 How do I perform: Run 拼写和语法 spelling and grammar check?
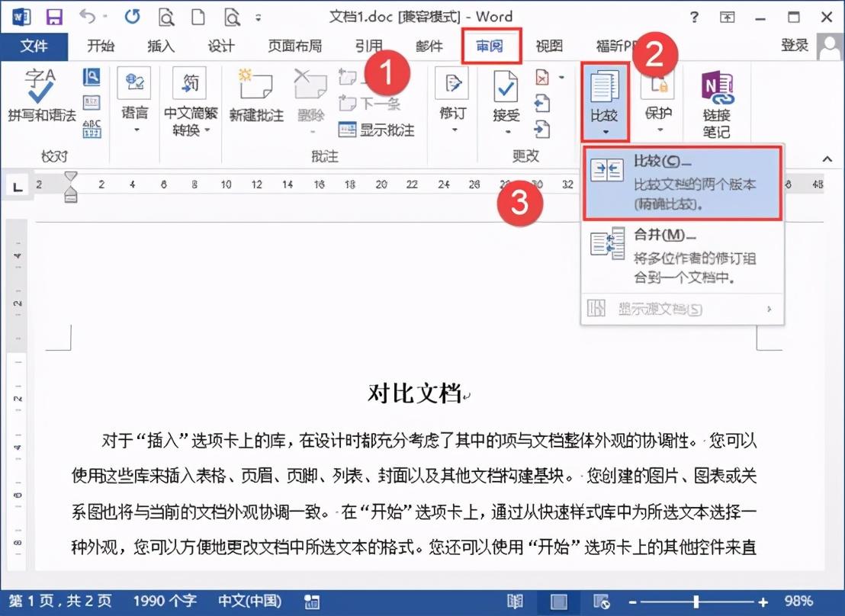pyautogui.click(x=41, y=96)
